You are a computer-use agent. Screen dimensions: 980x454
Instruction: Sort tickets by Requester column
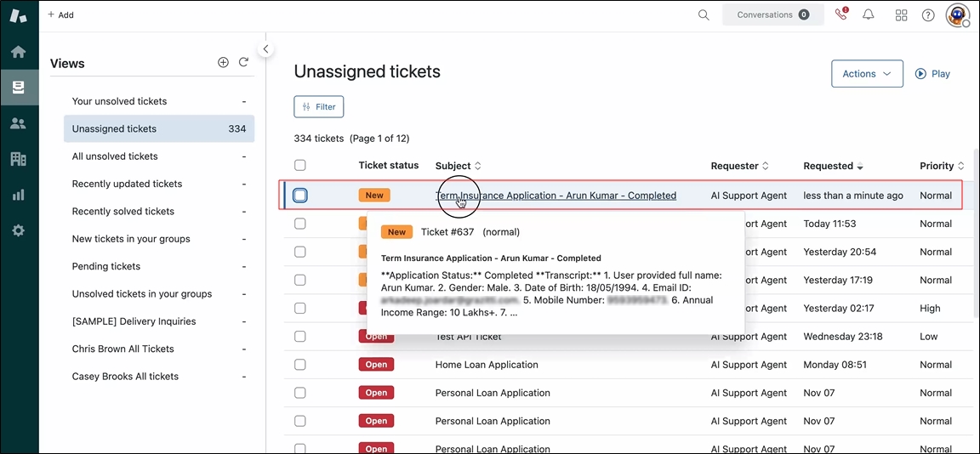740,166
